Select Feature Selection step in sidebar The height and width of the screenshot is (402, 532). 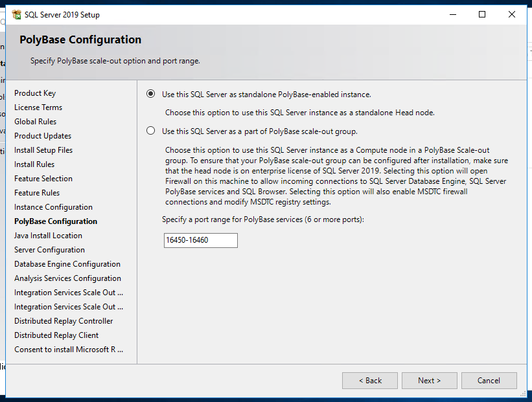[43, 179]
